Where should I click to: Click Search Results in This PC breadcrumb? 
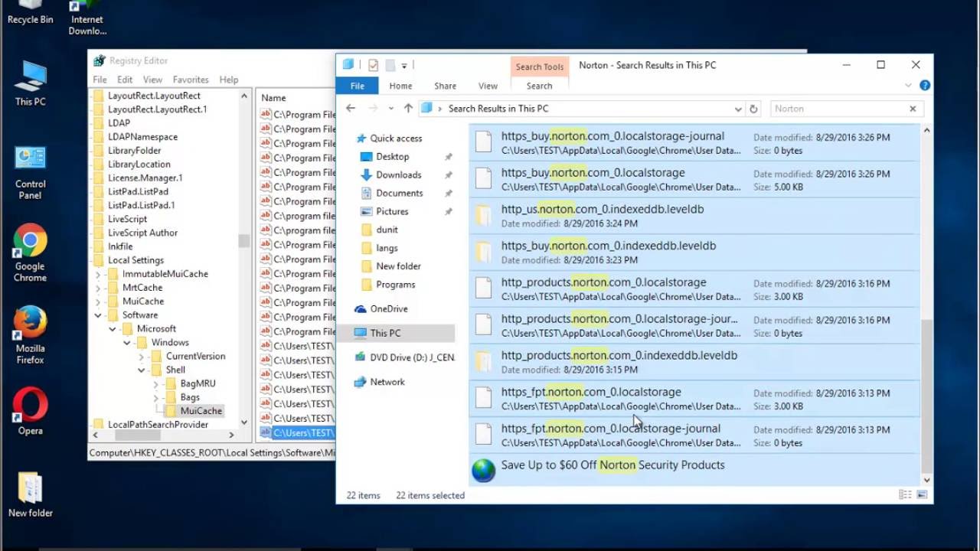tap(498, 109)
